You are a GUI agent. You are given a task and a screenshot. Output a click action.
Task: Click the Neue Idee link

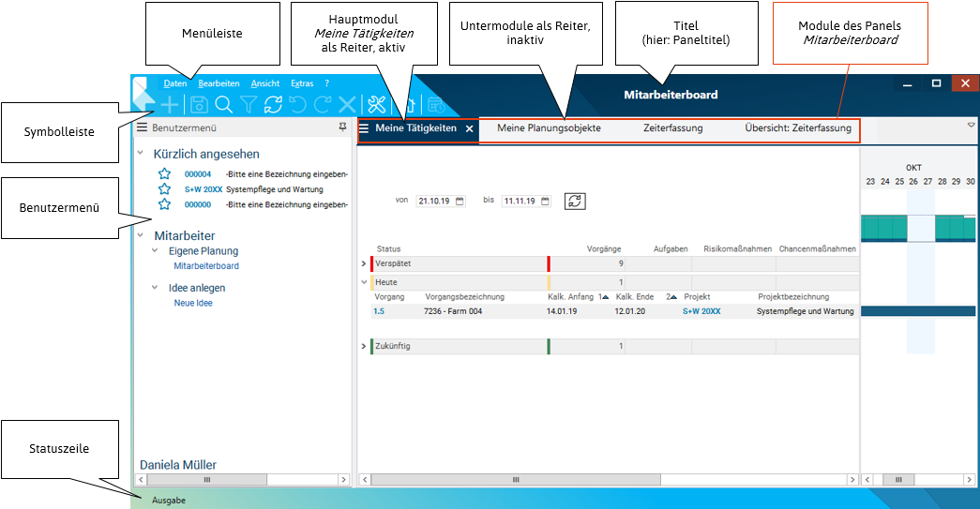click(x=193, y=304)
